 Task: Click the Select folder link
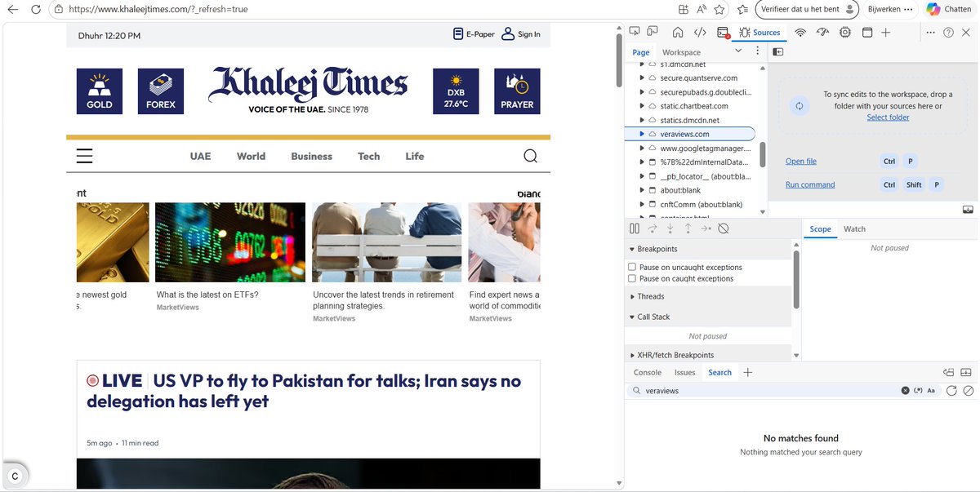coord(888,117)
